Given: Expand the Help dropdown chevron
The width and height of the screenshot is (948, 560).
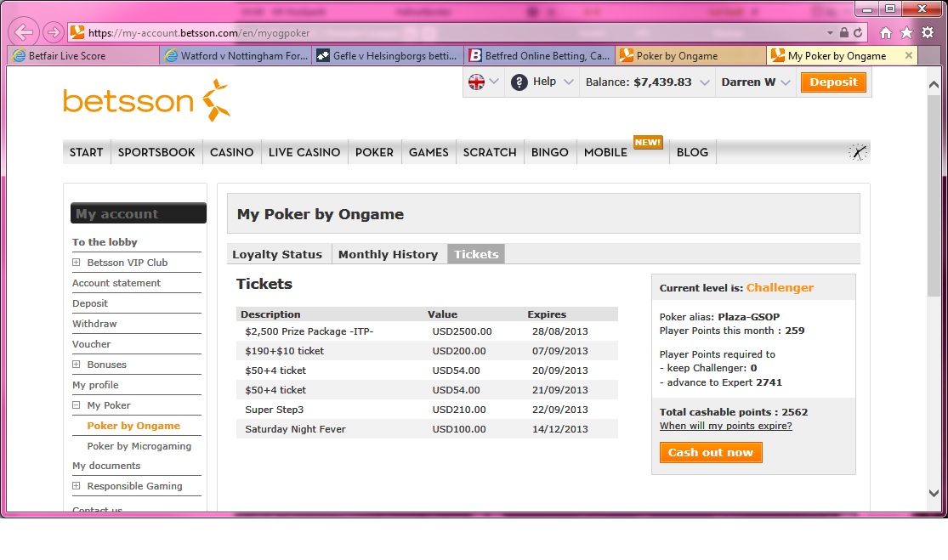Looking at the screenshot, I should (x=568, y=82).
